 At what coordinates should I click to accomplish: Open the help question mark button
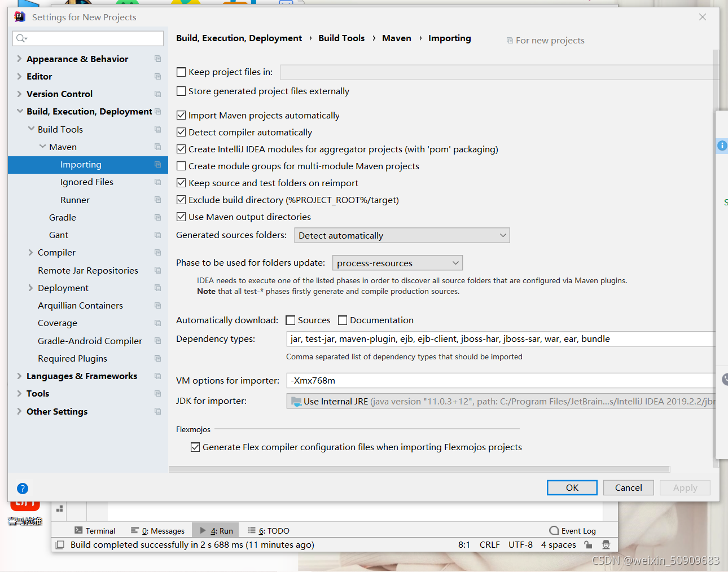(x=23, y=489)
